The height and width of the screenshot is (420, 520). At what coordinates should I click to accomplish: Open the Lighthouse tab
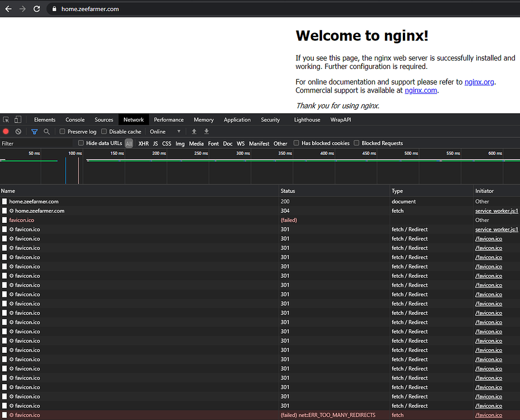coord(307,120)
